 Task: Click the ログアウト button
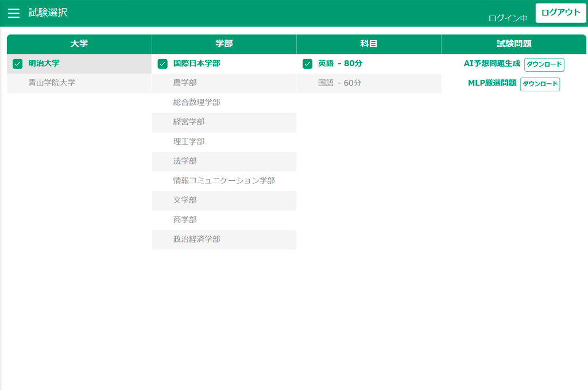pyautogui.click(x=560, y=13)
